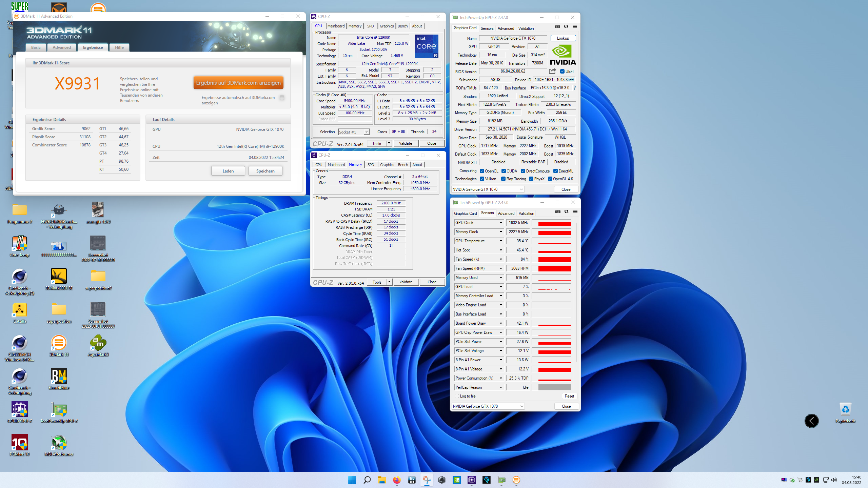Open the GPU selector dropdown in top GPU-Z window
The height and width of the screenshot is (488, 868).
[488, 189]
